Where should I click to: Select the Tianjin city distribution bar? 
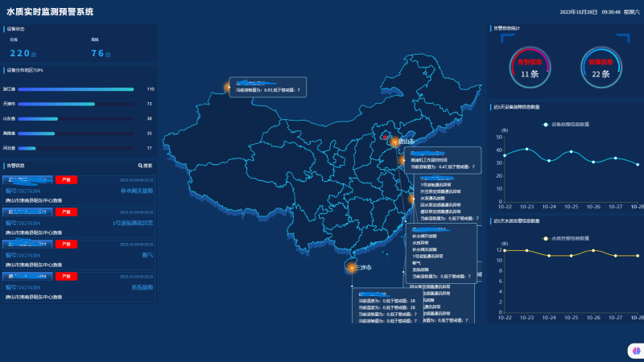tap(56, 104)
